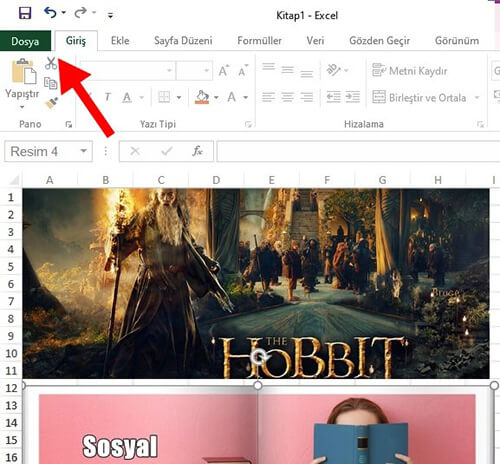Click the Yapıştır paste clipboard icon
Image resolution: width=500 pixels, height=464 pixels.
pyautogui.click(x=23, y=71)
